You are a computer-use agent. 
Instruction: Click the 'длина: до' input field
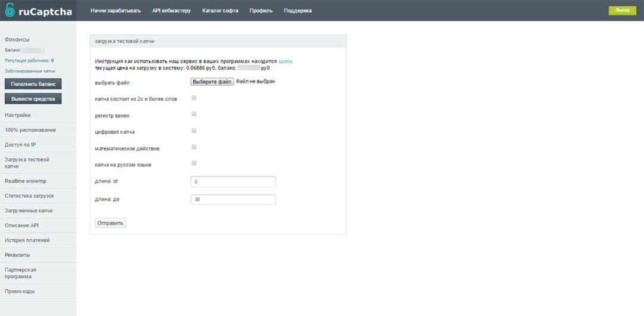click(233, 200)
